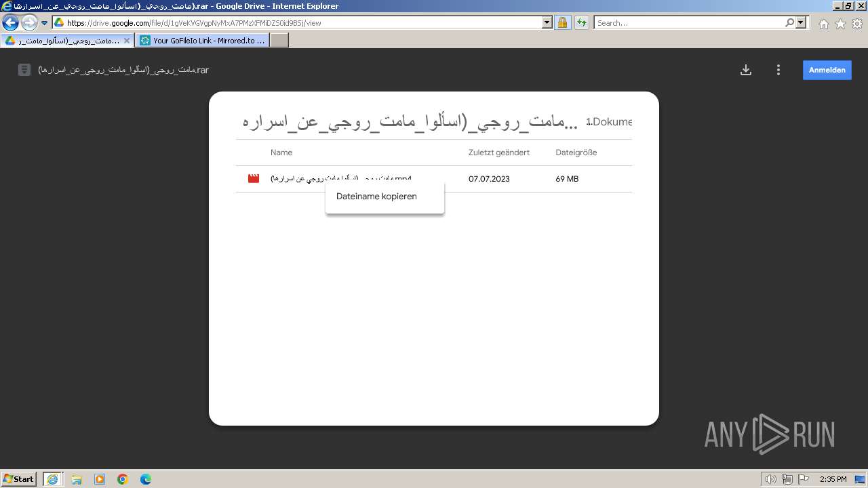
Task: Open the recent pages dropdown arrow
Action: [x=45, y=23]
